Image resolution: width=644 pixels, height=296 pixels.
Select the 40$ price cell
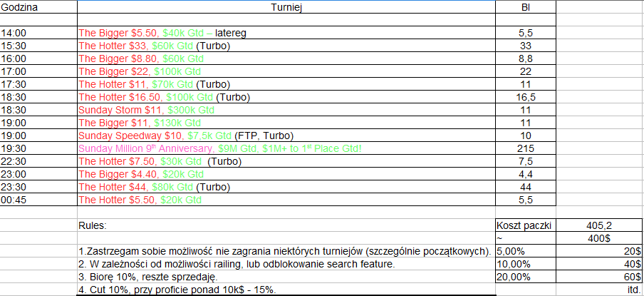599,263
